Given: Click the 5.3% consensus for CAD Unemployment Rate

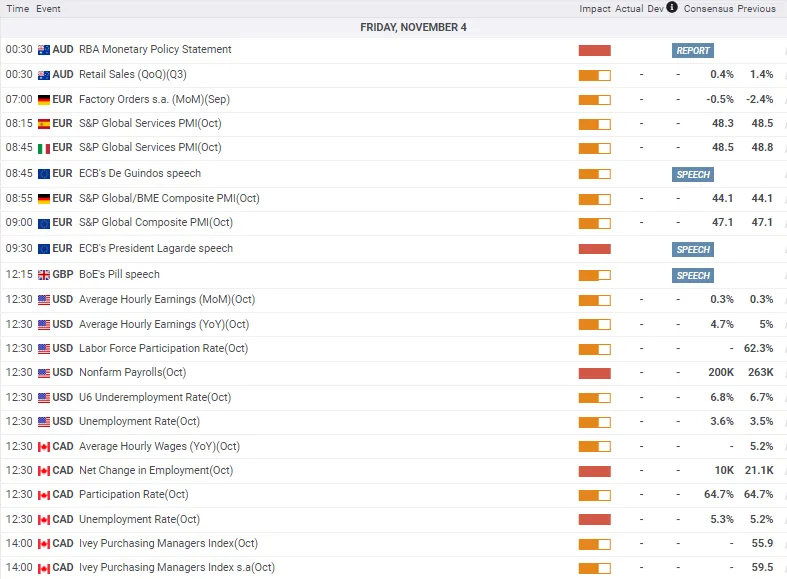Looking at the screenshot, I should 722,519.
